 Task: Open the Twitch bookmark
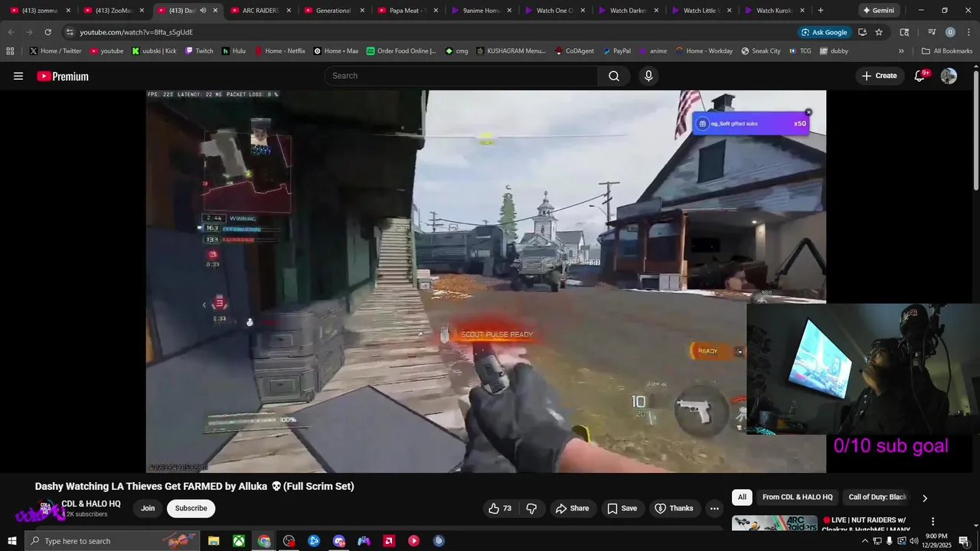(199, 51)
